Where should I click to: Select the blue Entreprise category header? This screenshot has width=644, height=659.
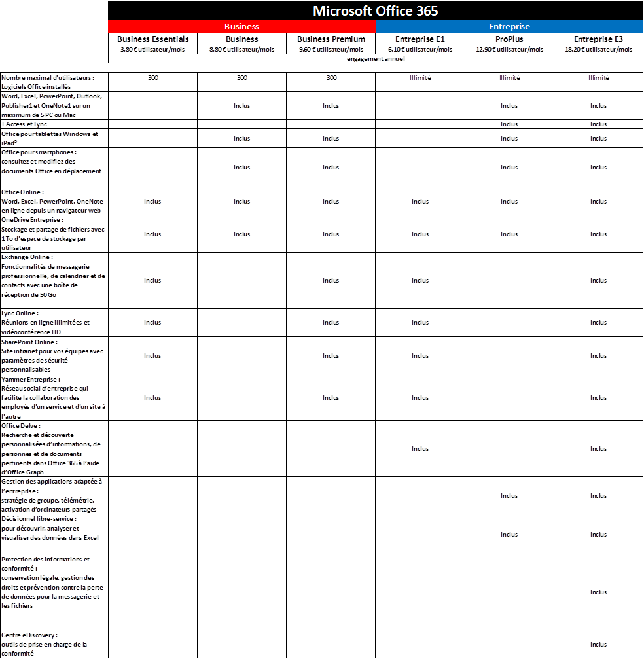[x=509, y=26]
